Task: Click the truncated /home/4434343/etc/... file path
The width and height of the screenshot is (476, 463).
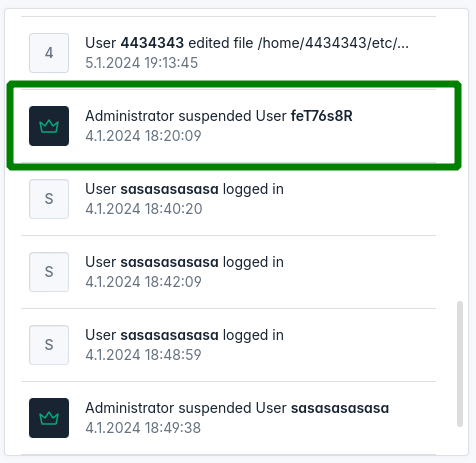Action: coord(333,43)
